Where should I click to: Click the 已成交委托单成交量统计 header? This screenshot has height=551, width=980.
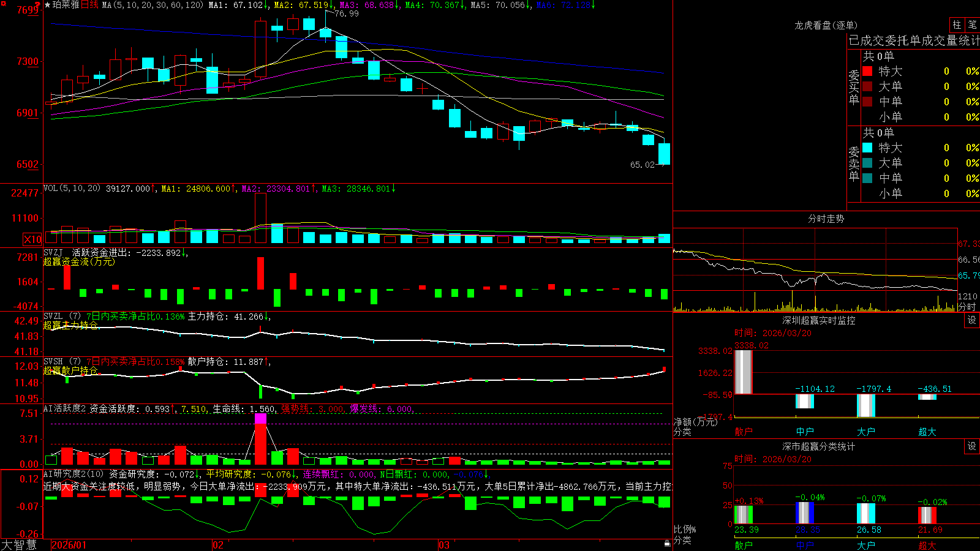point(914,40)
